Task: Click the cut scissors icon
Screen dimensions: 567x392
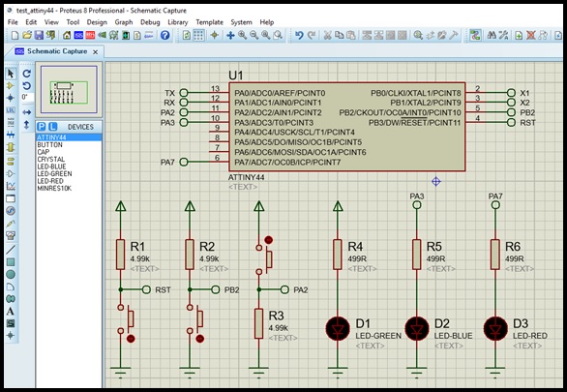Action: point(327,35)
